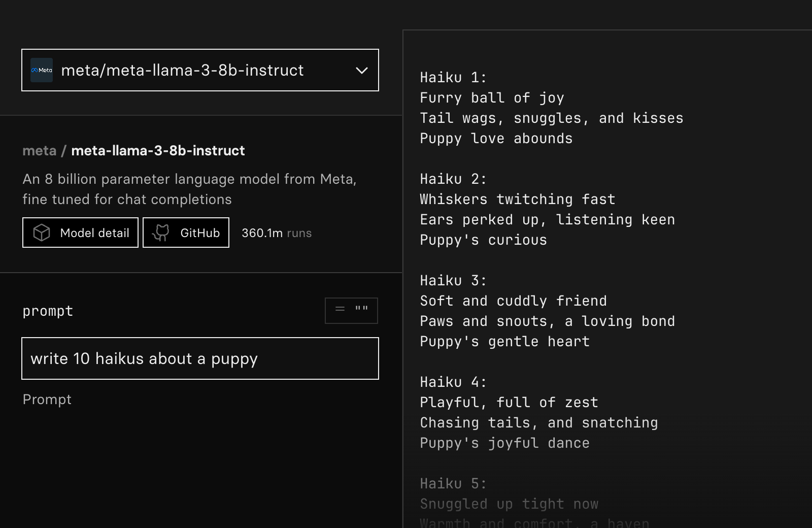Click the model description 'An 8 billion parameter' text
This screenshot has height=528, width=812.
[x=189, y=189]
